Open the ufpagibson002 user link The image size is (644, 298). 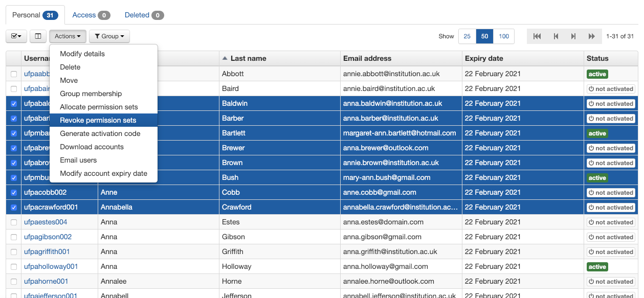click(x=48, y=237)
